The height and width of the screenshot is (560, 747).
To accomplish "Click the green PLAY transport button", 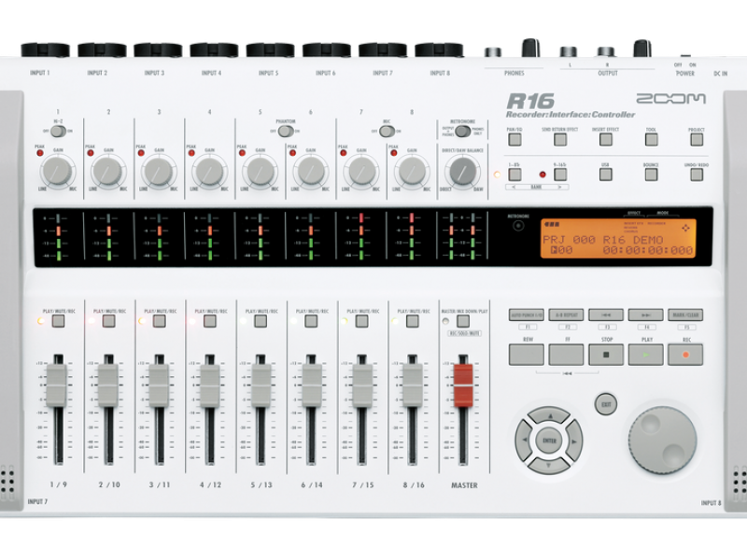I will pos(645,355).
